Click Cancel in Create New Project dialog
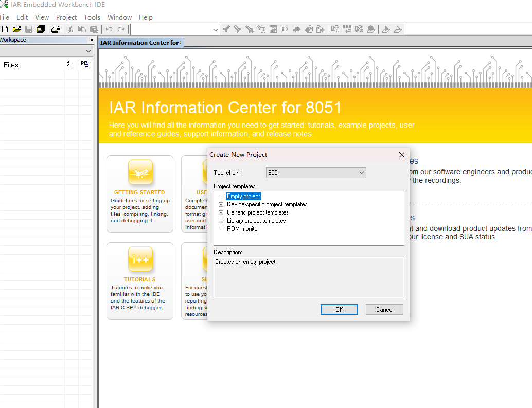Image resolution: width=532 pixels, height=408 pixels. pyautogui.click(x=384, y=309)
